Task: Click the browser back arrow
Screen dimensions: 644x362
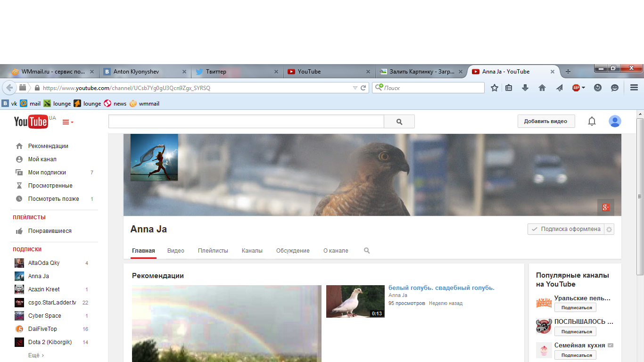Action: pyautogui.click(x=9, y=88)
